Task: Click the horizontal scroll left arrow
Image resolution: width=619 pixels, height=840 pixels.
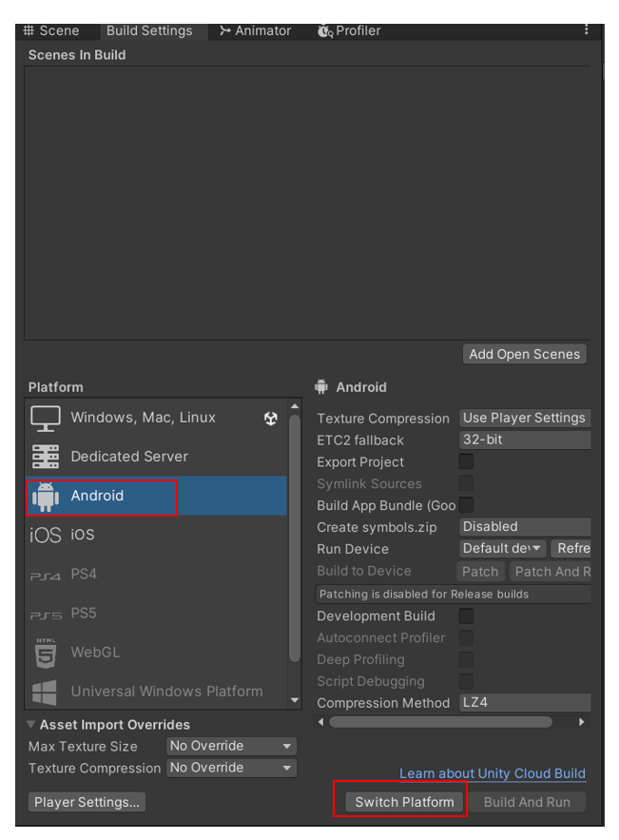Action: tap(320, 722)
